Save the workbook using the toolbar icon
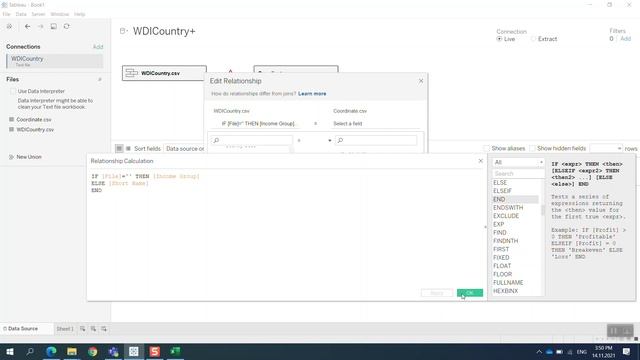Viewport: 640px width, 360px height. 53,27
